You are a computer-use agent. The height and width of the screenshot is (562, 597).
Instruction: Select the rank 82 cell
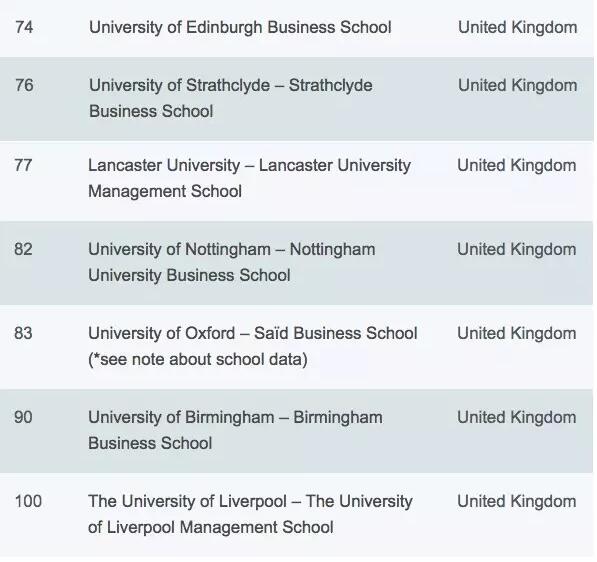point(23,249)
